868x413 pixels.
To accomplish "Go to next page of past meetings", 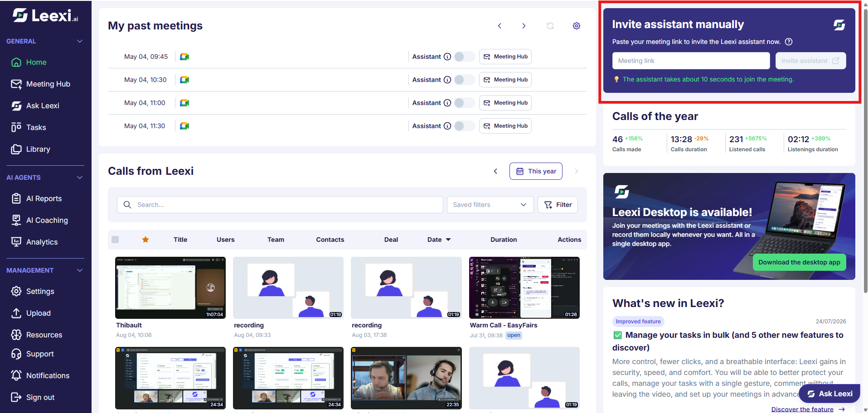I will point(524,26).
